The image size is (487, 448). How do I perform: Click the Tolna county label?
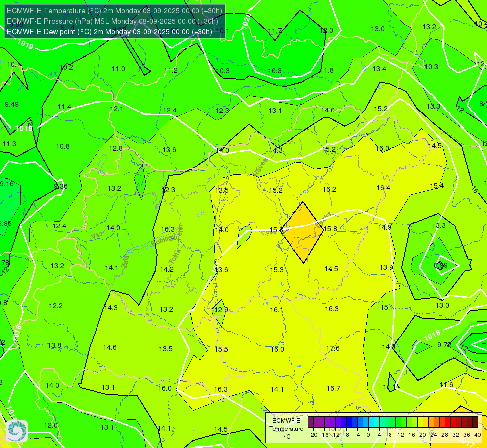pyautogui.click(x=175, y=257)
